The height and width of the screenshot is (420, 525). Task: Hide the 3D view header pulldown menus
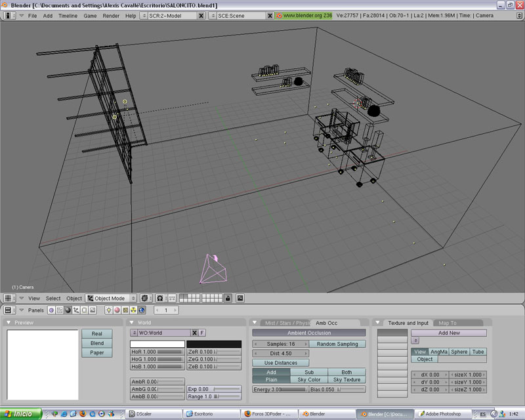click(x=22, y=298)
